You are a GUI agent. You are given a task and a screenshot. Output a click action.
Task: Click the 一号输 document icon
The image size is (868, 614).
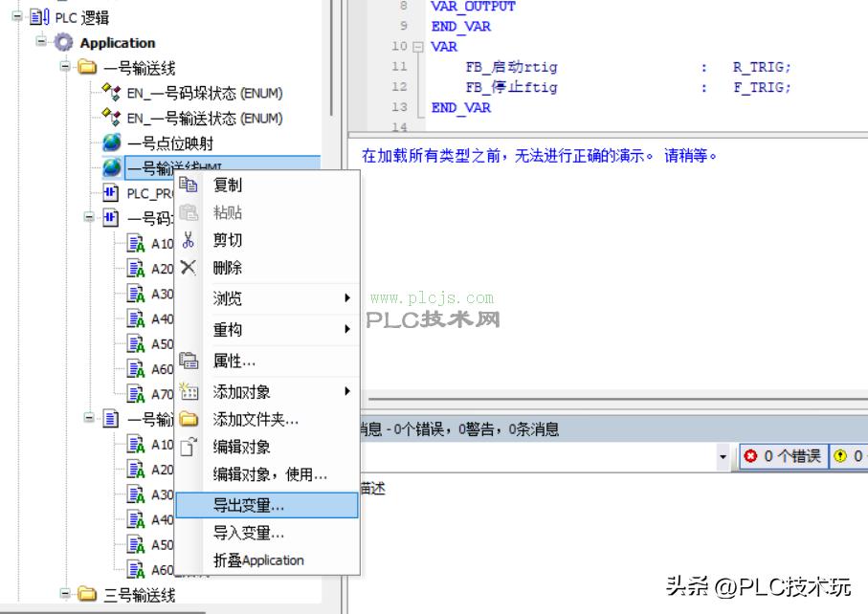[111, 419]
